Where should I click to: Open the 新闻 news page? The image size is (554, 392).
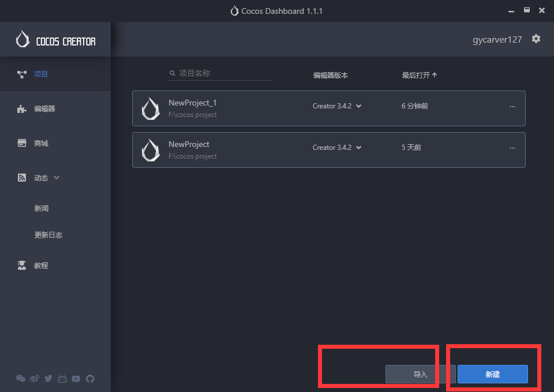(x=42, y=208)
